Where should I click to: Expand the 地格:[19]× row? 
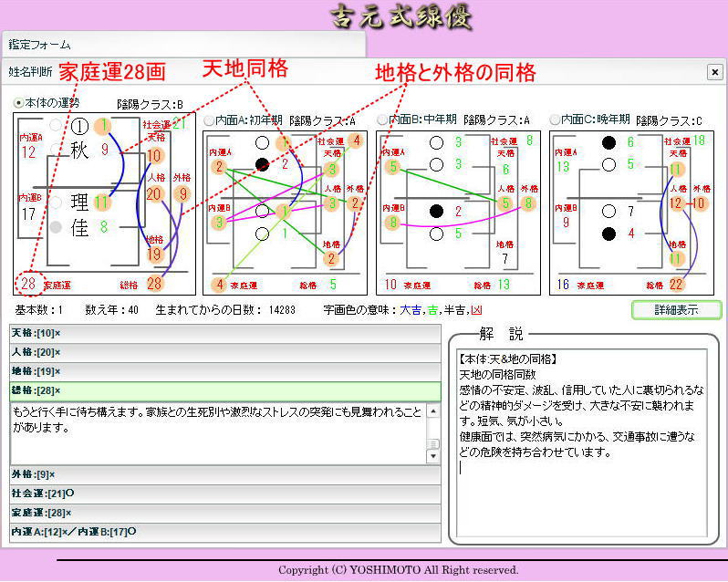pos(225,371)
